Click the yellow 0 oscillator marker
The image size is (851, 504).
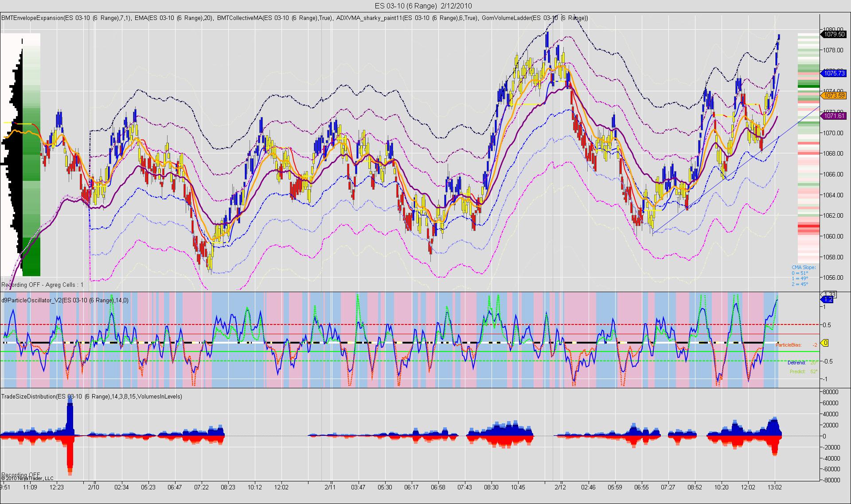tap(825, 343)
